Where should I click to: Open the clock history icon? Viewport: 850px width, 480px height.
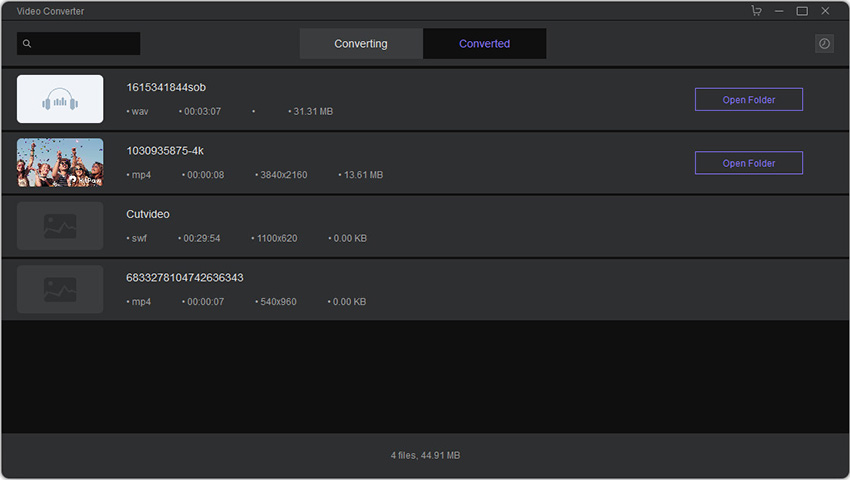[824, 44]
